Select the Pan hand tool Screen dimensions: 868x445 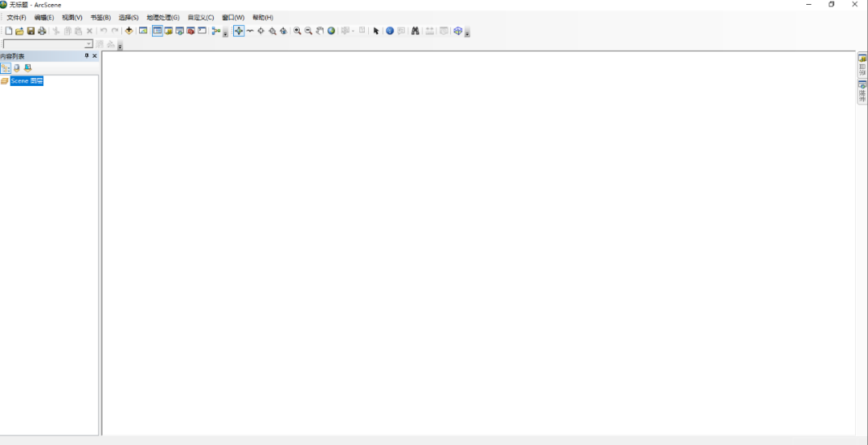(320, 31)
